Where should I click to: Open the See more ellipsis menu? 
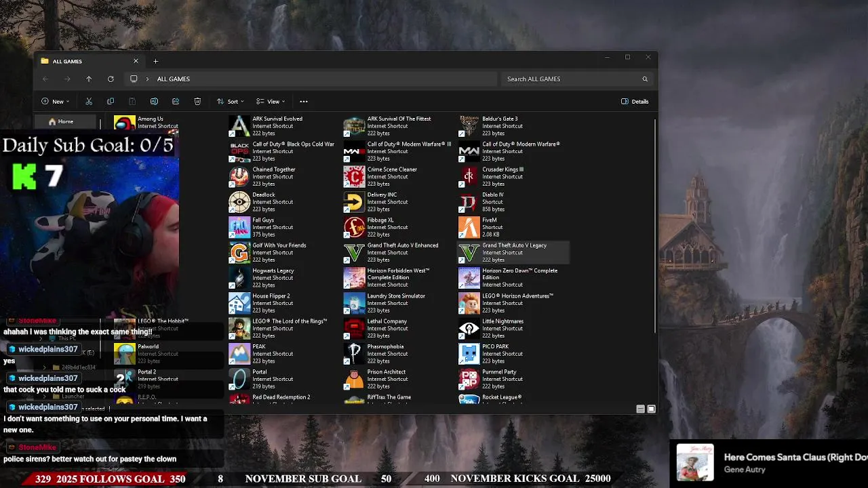point(304,102)
